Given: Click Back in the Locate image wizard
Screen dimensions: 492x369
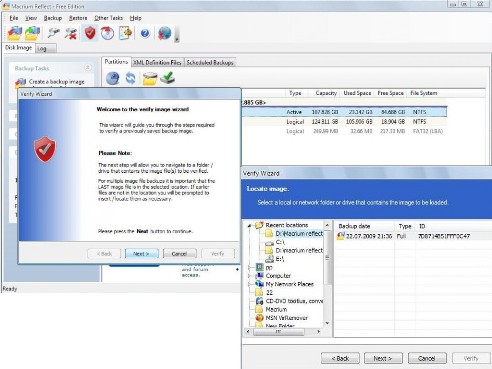Looking at the screenshot, I should 340,358.
